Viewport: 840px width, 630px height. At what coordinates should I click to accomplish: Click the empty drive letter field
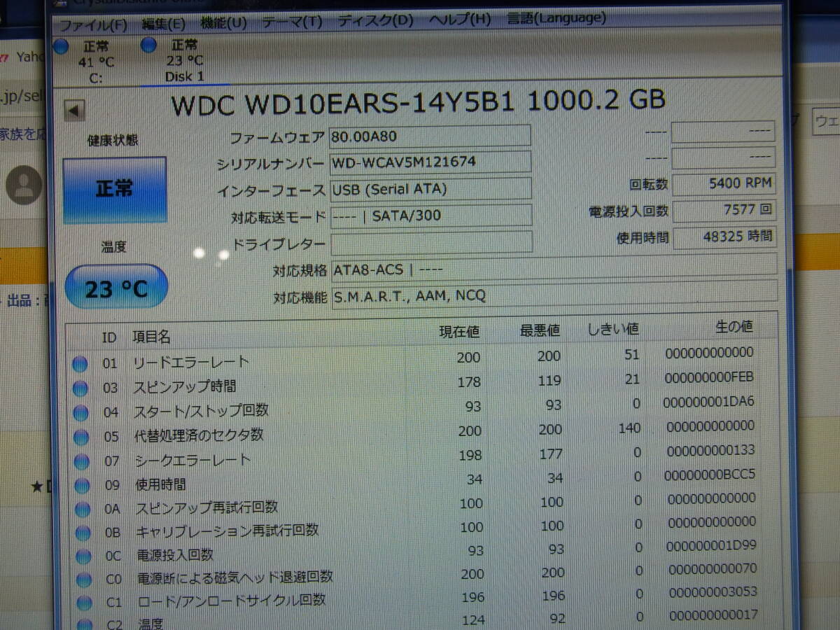(x=431, y=243)
